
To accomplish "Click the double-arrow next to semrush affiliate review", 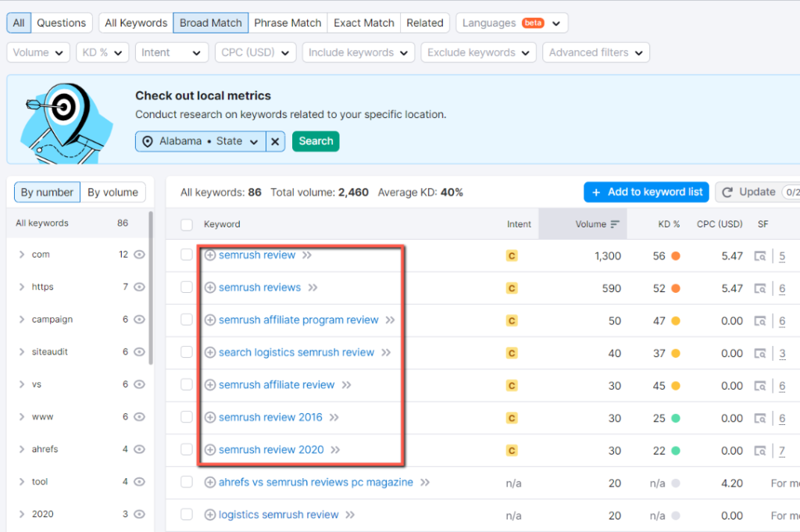I will coord(345,384).
